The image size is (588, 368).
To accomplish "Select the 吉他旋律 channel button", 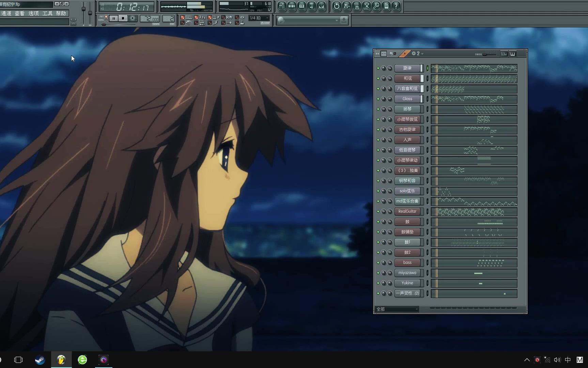I will (x=407, y=130).
